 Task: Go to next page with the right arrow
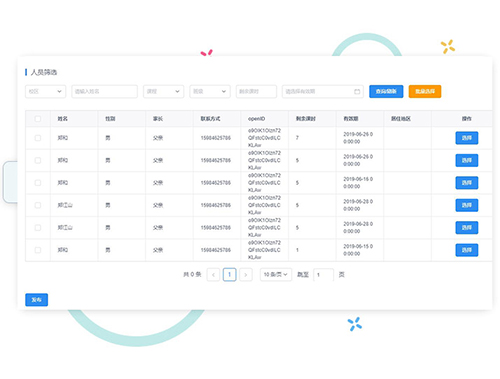pyautogui.click(x=246, y=275)
